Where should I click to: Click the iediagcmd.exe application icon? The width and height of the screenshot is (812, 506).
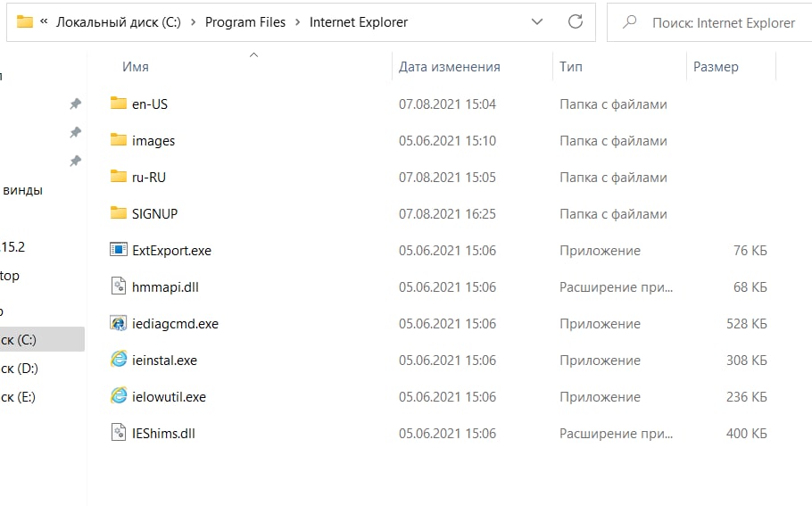(x=119, y=323)
